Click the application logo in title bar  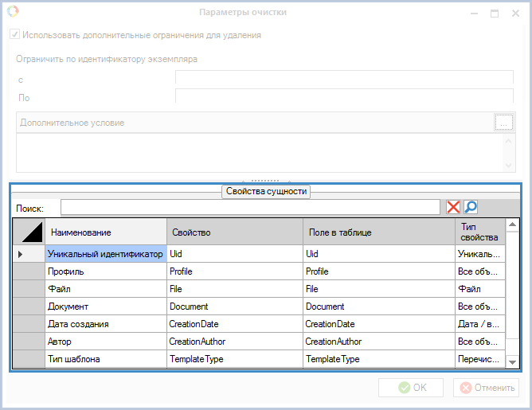[x=13, y=12]
